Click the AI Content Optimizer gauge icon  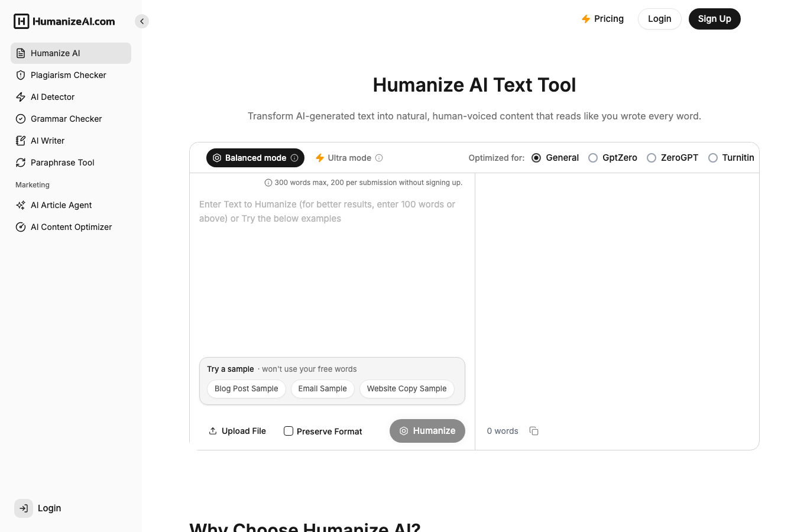click(x=21, y=227)
